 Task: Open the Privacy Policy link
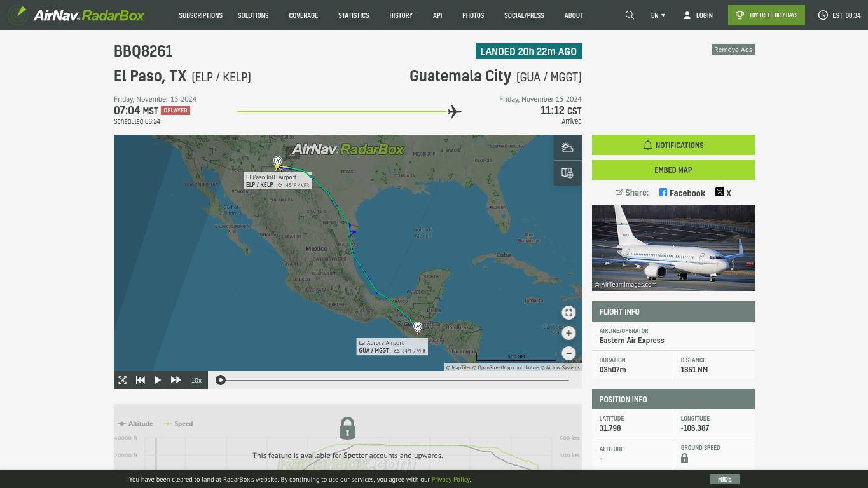pos(451,480)
